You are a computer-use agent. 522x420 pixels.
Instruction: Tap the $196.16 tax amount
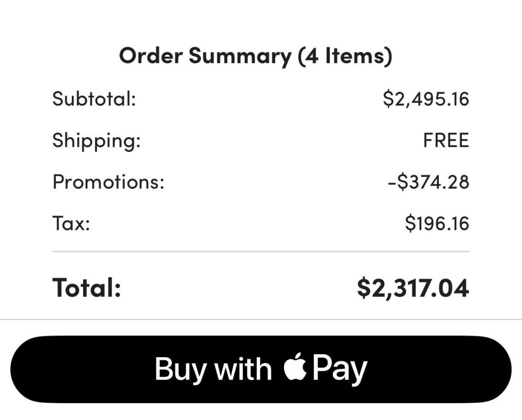pyautogui.click(x=437, y=224)
